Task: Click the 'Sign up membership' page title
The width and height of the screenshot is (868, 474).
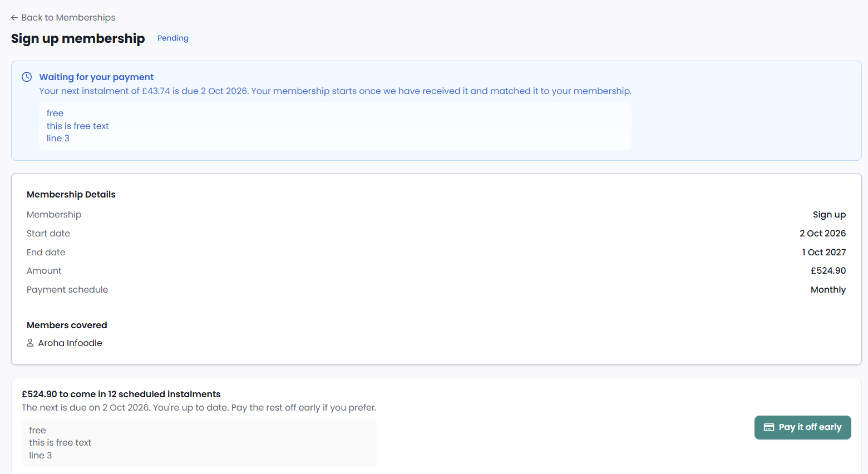Action: (78, 38)
